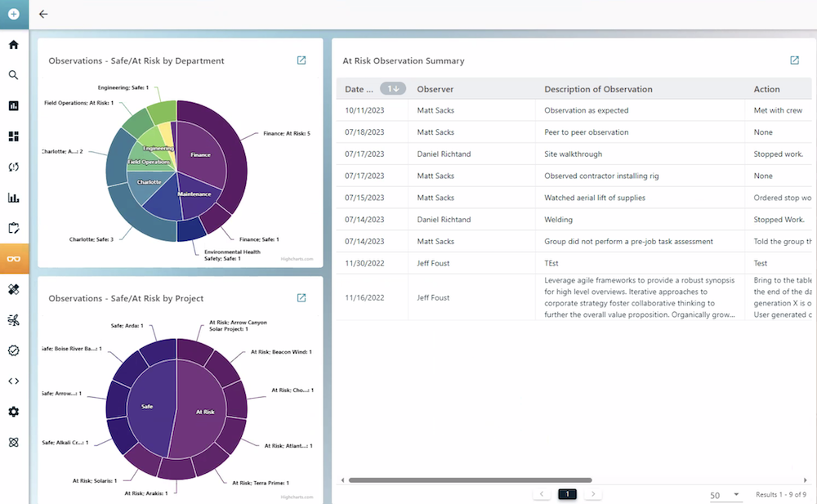Click 'Watched aerial lift of supplies' cell
817x504 pixels.
[x=595, y=198]
